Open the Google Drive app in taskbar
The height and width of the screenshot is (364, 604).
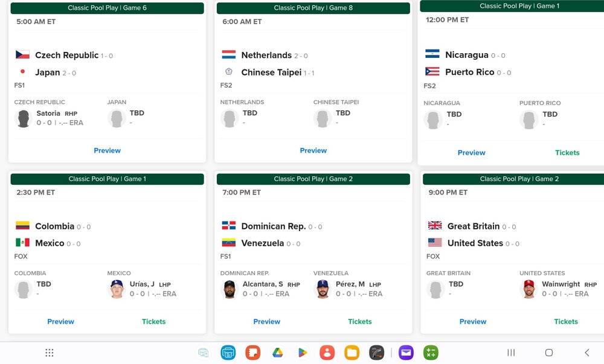[278, 353]
